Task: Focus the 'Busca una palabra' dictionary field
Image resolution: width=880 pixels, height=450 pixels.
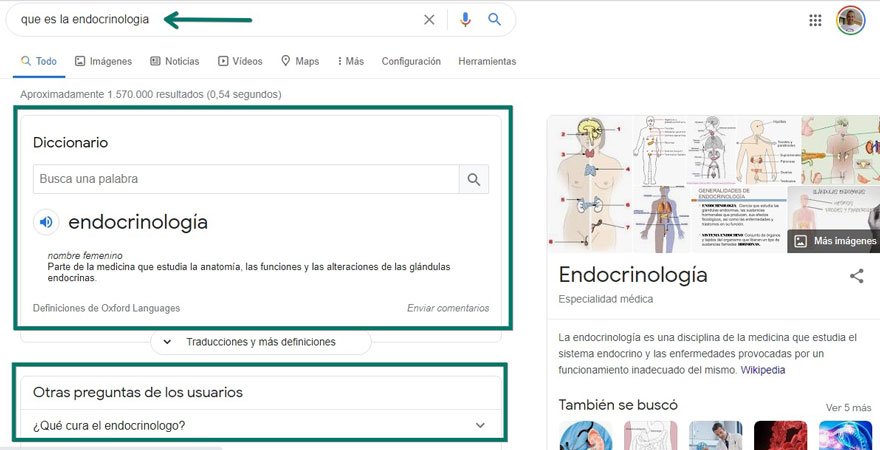Action: click(x=246, y=179)
